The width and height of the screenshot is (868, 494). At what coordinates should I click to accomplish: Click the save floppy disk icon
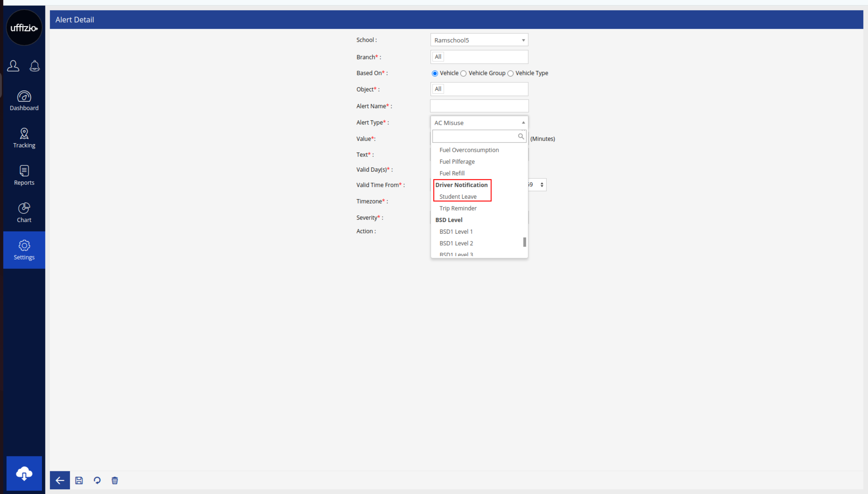(79, 480)
